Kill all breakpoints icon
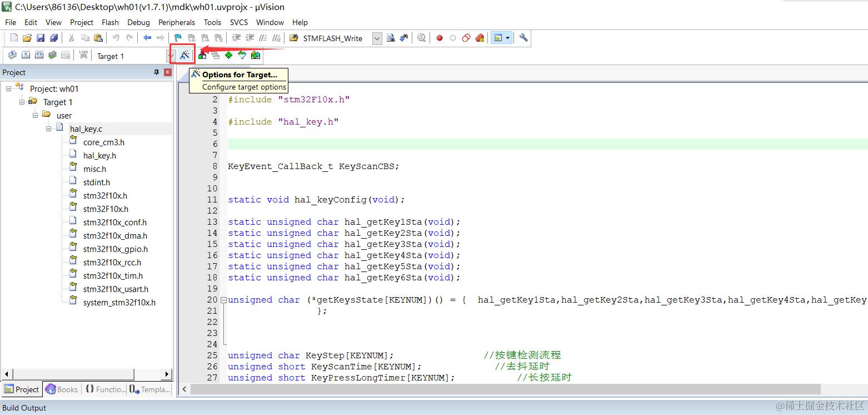 tap(480, 38)
